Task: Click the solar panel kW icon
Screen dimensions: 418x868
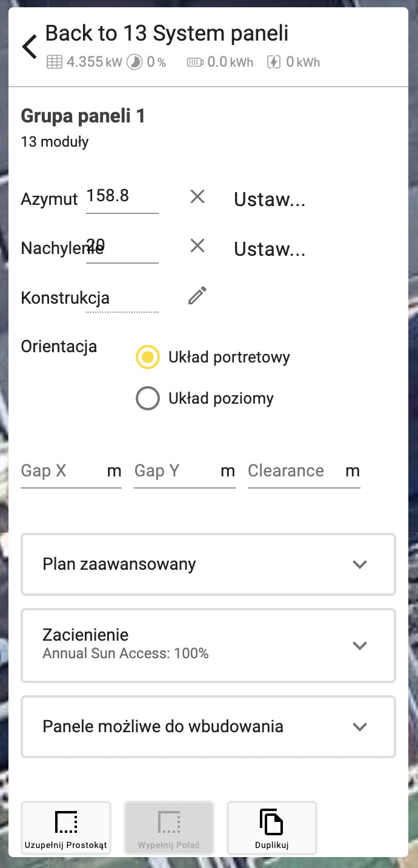Action: pos(55,62)
